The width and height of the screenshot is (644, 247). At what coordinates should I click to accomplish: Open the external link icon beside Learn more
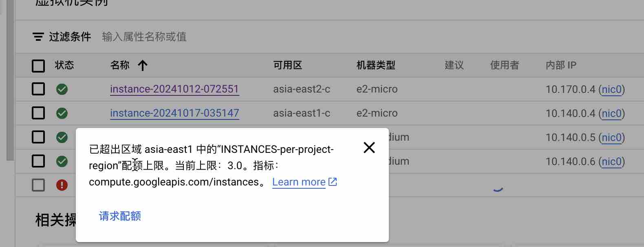point(333,182)
